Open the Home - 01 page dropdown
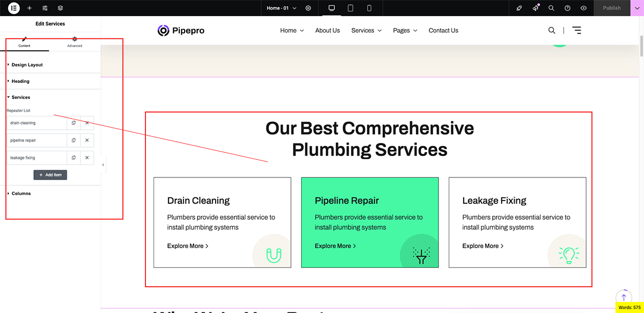 (x=282, y=8)
